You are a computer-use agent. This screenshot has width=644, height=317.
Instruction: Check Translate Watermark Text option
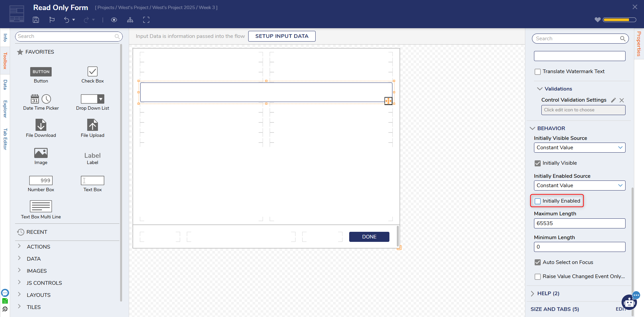coord(538,72)
